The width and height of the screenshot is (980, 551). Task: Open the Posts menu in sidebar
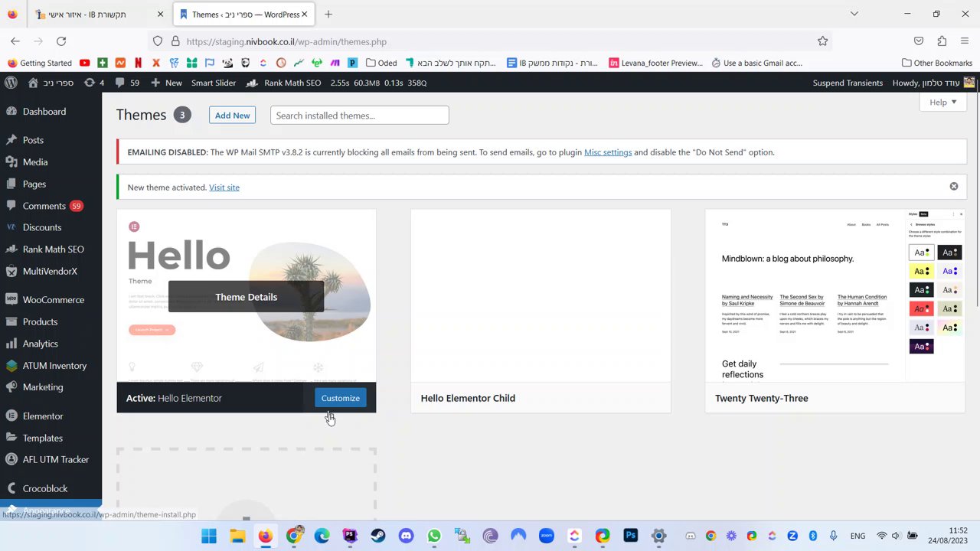[33, 140]
